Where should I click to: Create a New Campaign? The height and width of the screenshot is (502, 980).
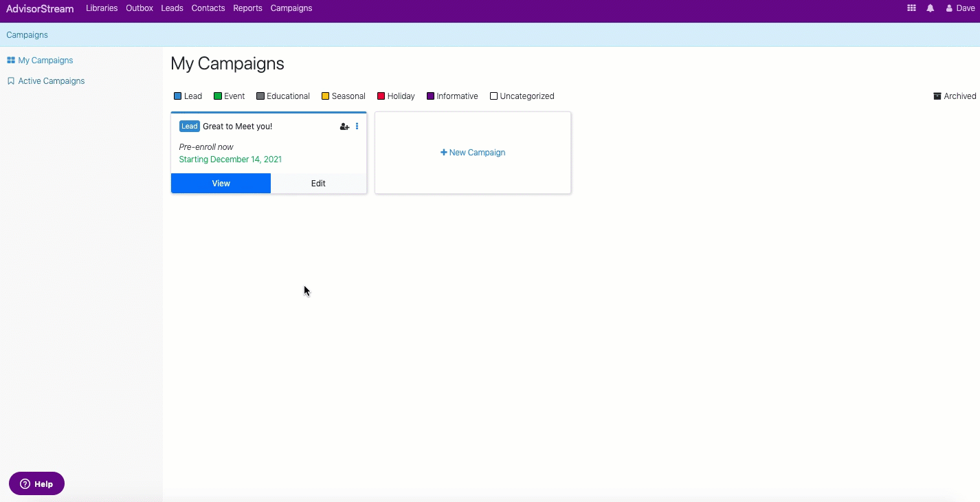pos(473,153)
